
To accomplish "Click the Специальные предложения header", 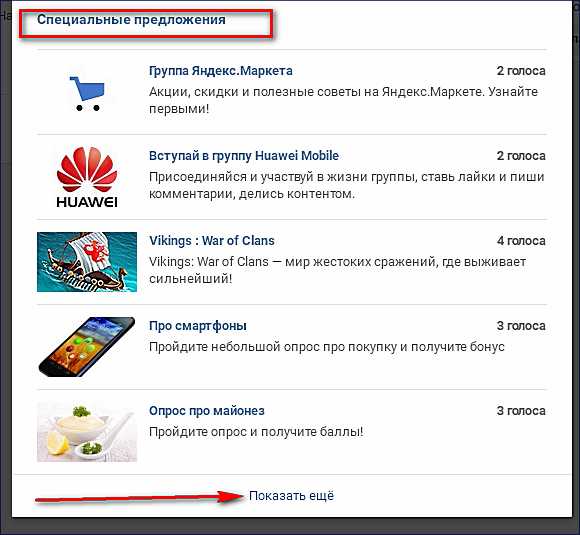I will (x=131, y=19).
